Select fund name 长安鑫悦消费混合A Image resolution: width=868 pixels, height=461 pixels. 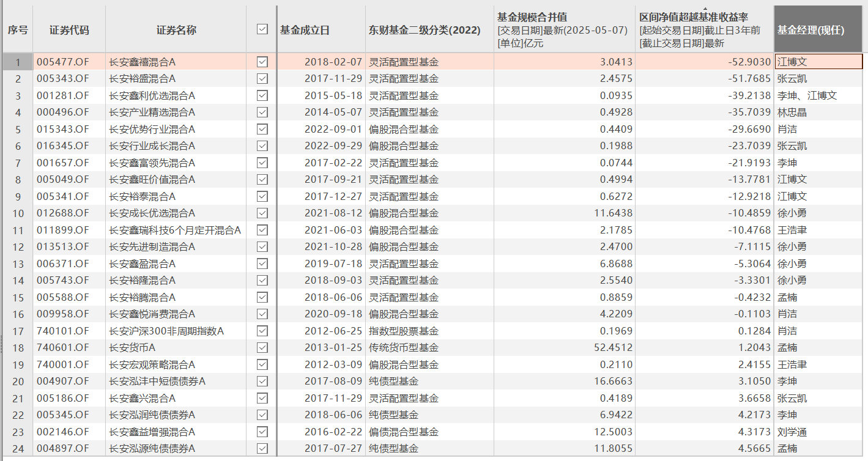(x=152, y=314)
